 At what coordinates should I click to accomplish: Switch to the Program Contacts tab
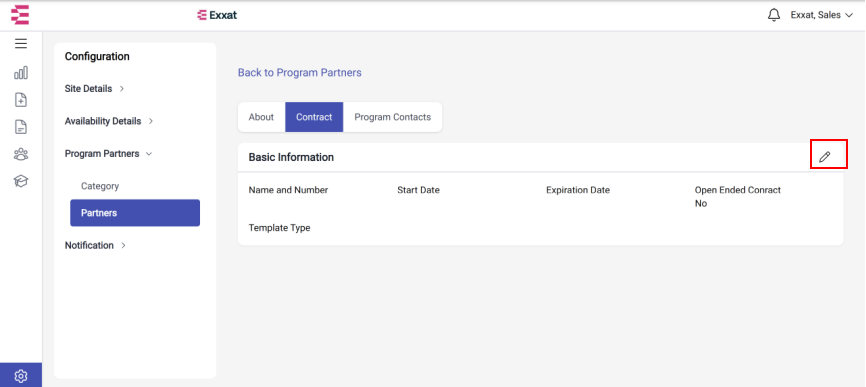pos(393,117)
